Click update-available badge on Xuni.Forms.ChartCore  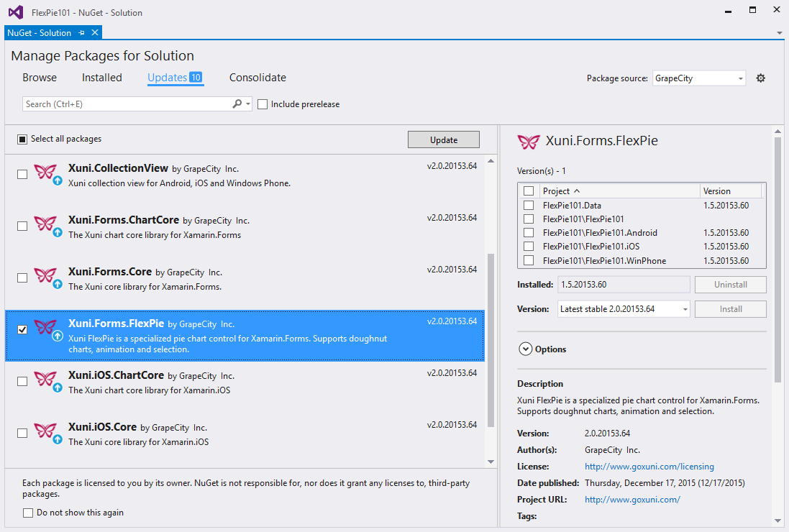click(58, 231)
